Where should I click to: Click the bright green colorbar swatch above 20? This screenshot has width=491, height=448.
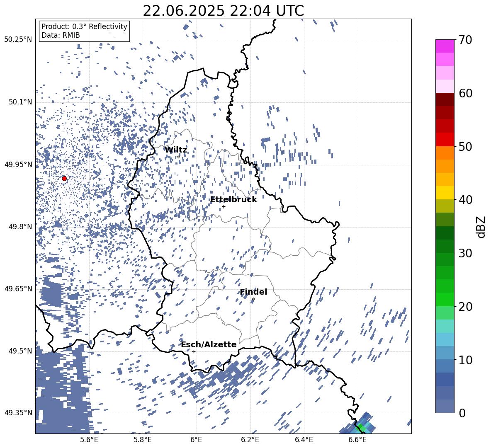pyautogui.click(x=445, y=299)
